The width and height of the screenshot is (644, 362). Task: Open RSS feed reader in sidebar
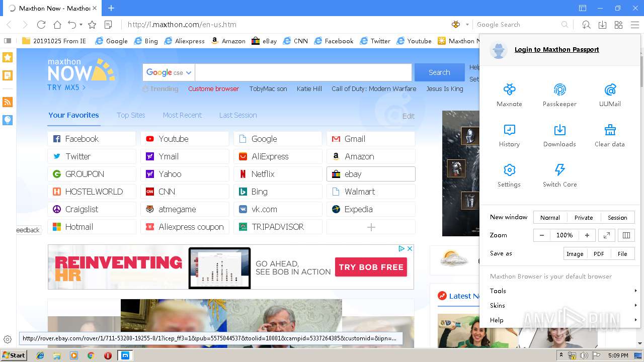coord(8,102)
